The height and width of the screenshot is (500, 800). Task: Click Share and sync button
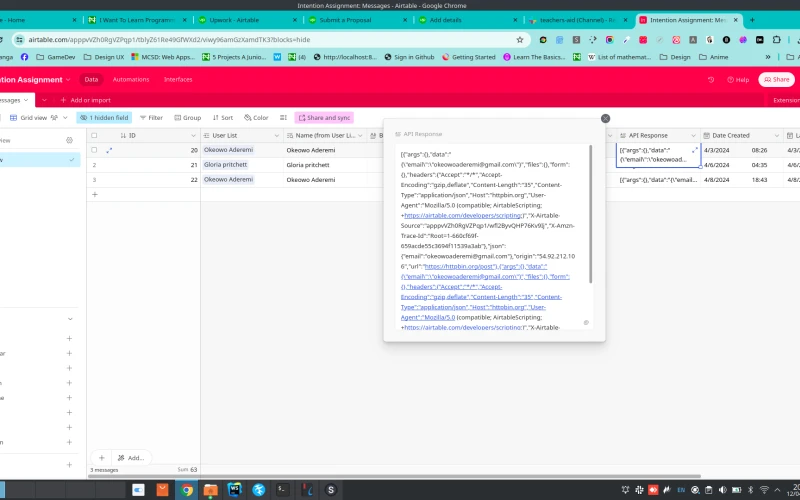(324, 118)
